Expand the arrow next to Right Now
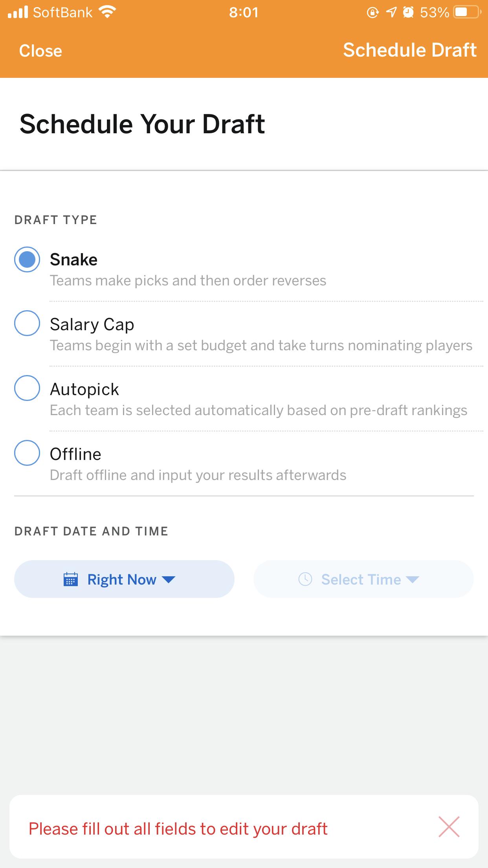Image resolution: width=488 pixels, height=868 pixels. (169, 579)
